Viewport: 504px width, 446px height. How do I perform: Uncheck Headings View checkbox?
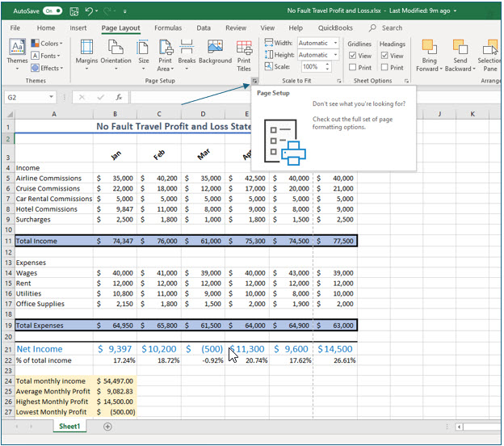coord(384,56)
